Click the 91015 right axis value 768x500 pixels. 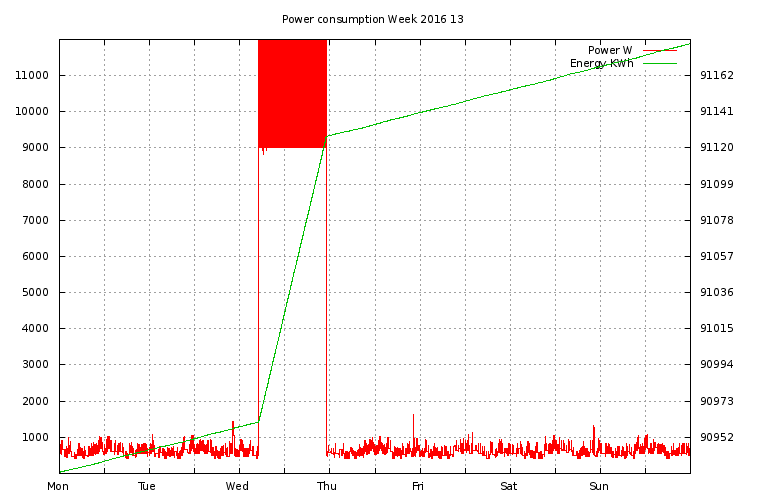click(x=717, y=329)
